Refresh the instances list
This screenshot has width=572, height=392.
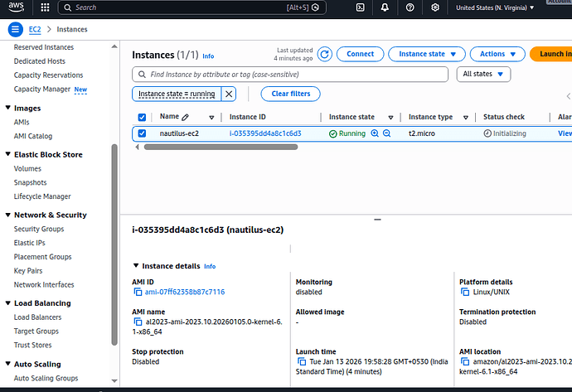[x=324, y=54]
